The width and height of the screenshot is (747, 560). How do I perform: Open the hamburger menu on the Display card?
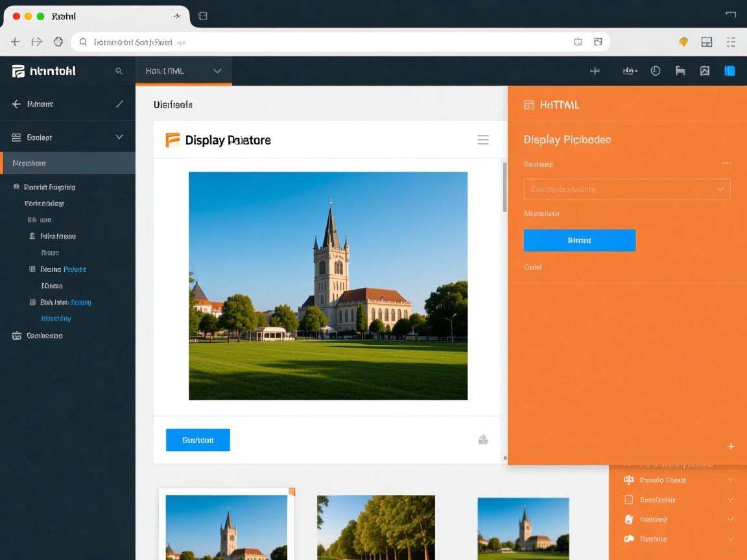click(483, 140)
